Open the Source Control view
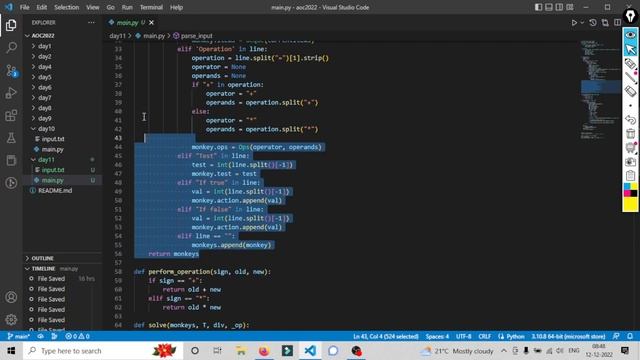 click(11, 71)
